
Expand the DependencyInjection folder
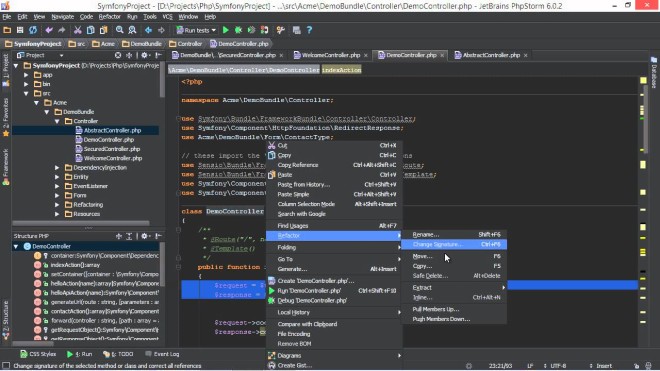(57, 168)
